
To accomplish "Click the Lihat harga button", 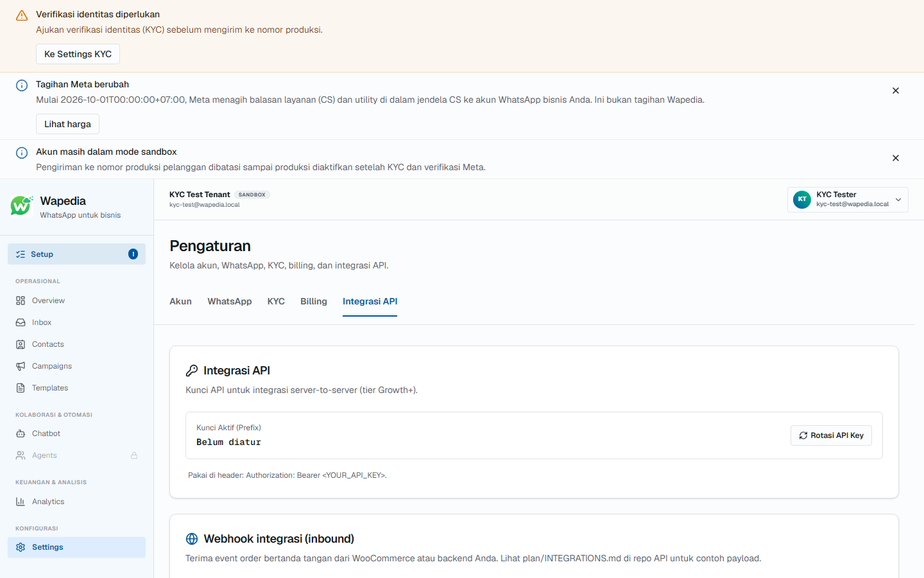I will (x=67, y=124).
